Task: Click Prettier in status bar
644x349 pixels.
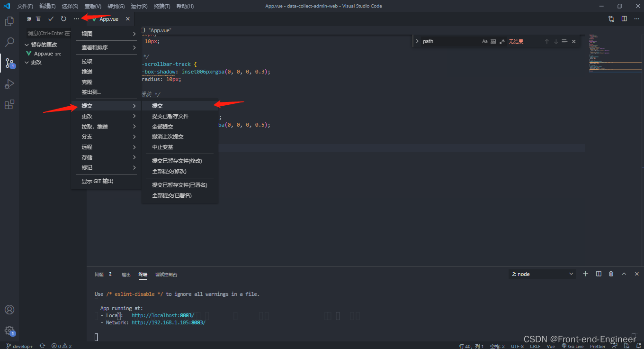Action: coord(598,346)
